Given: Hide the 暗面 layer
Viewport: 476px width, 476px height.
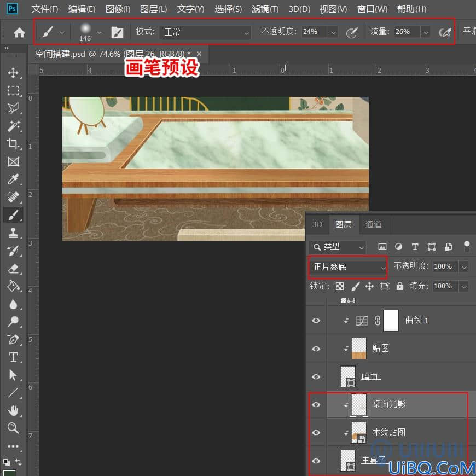Looking at the screenshot, I should tap(316, 377).
